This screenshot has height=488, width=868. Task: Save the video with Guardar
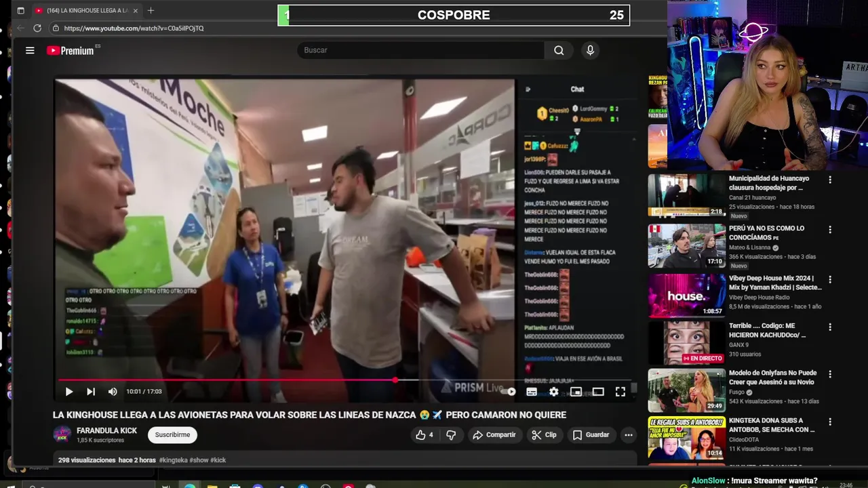click(x=591, y=435)
